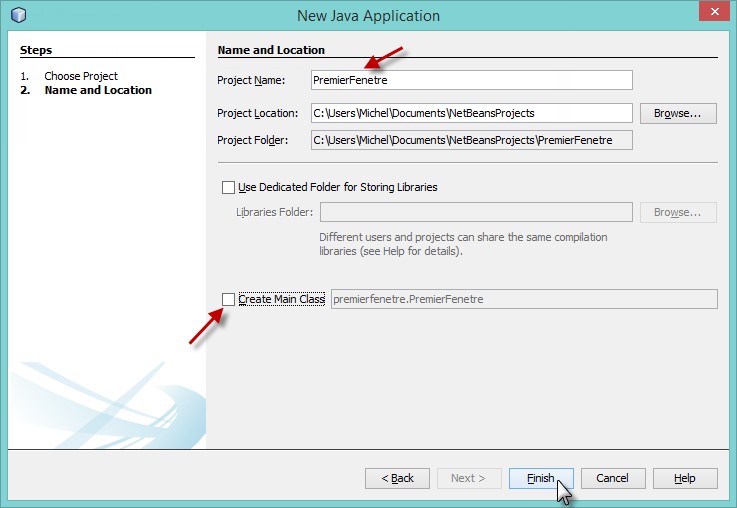The height and width of the screenshot is (508, 737).
Task: Click the New Java Application window title
Action: tap(368, 16)
